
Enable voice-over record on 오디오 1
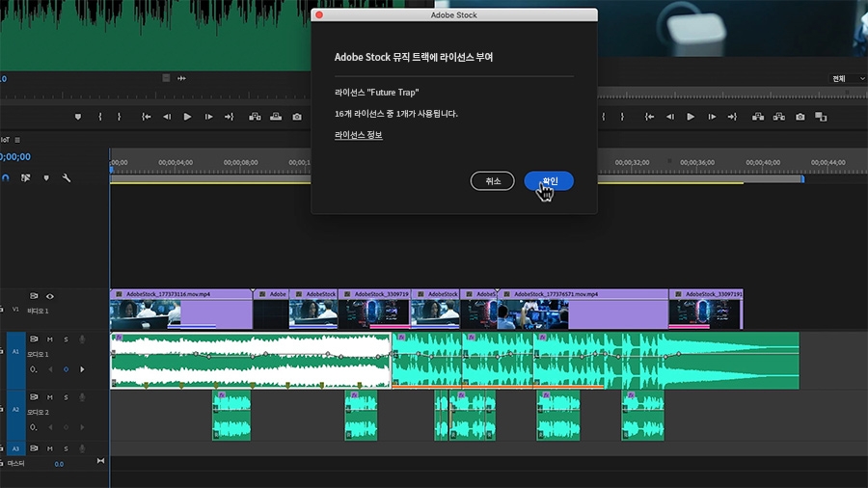click(82, 339)
